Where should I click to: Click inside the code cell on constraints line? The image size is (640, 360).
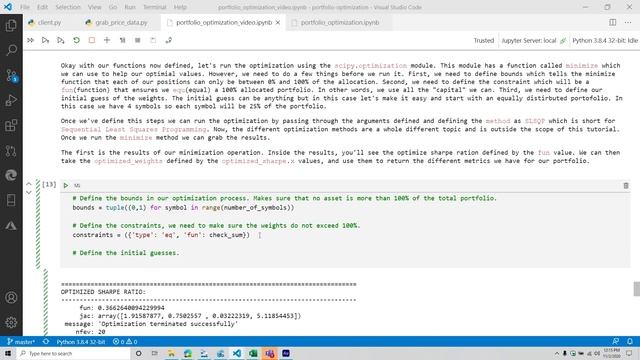[161, 235]
